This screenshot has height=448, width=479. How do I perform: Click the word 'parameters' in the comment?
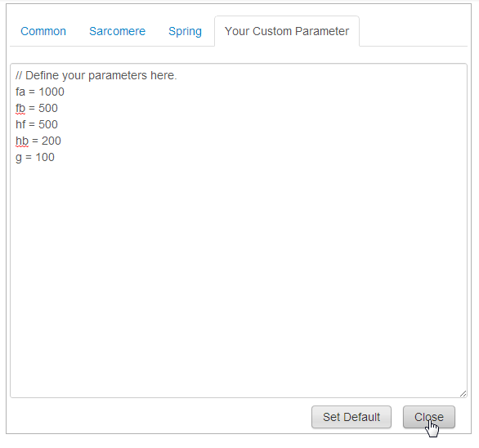click(x=118, y=76)
